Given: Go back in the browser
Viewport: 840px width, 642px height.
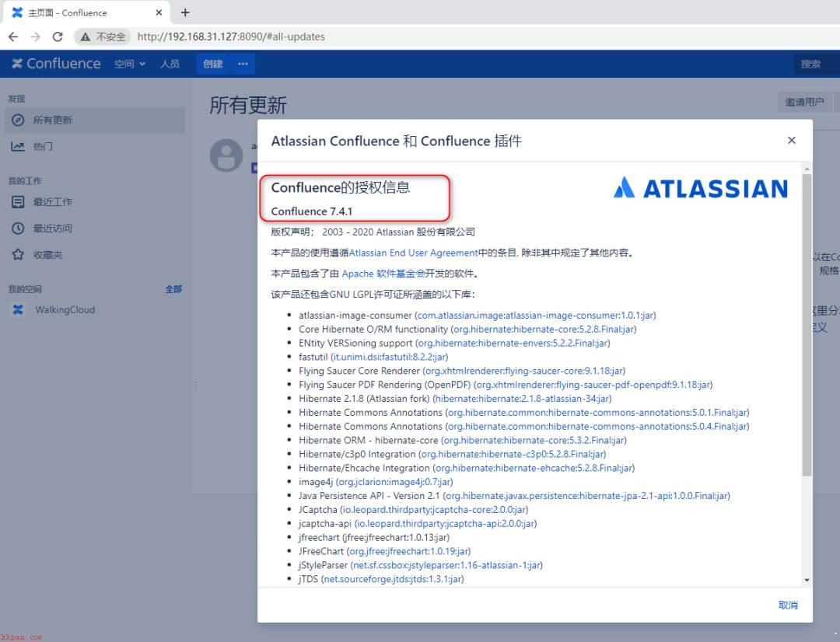Looking at the screenshot, I should [13, 37].
